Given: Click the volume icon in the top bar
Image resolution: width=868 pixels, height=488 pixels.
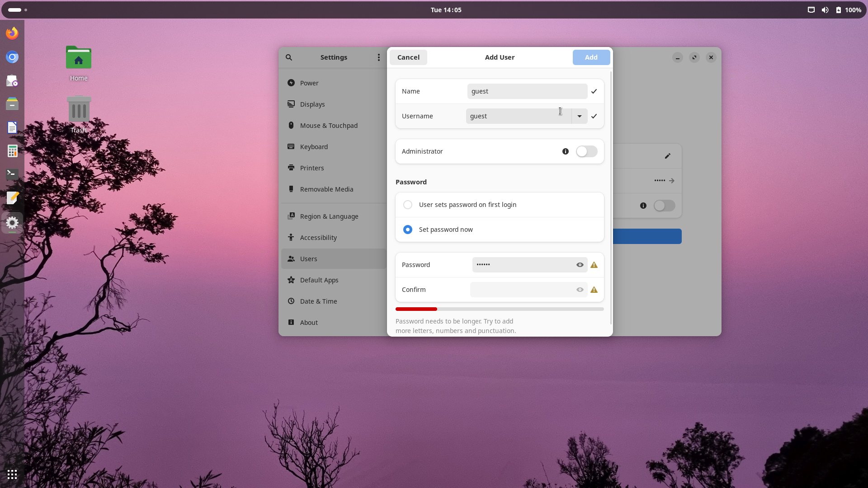Looking at the screenshot, I should [825, 10].
